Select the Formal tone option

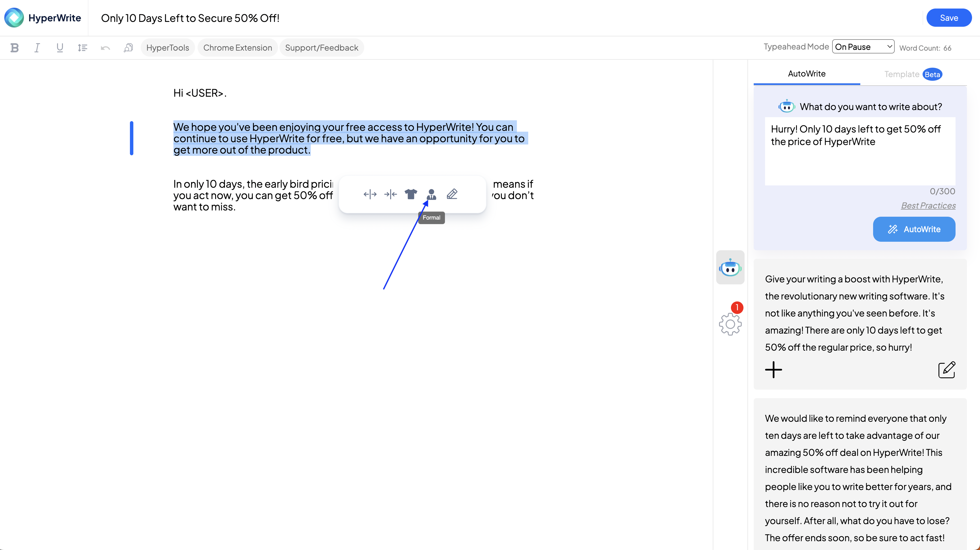click(x=432, y=195)
